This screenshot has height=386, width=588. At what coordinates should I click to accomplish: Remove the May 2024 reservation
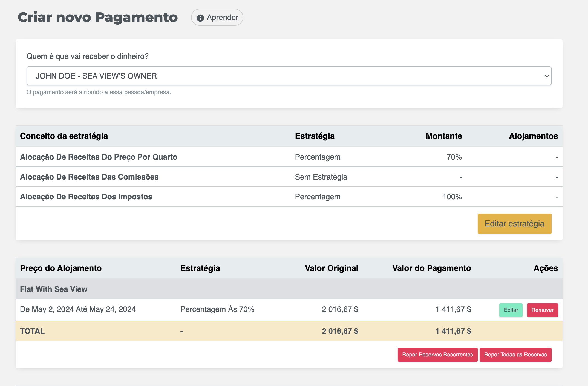point(542,310)
